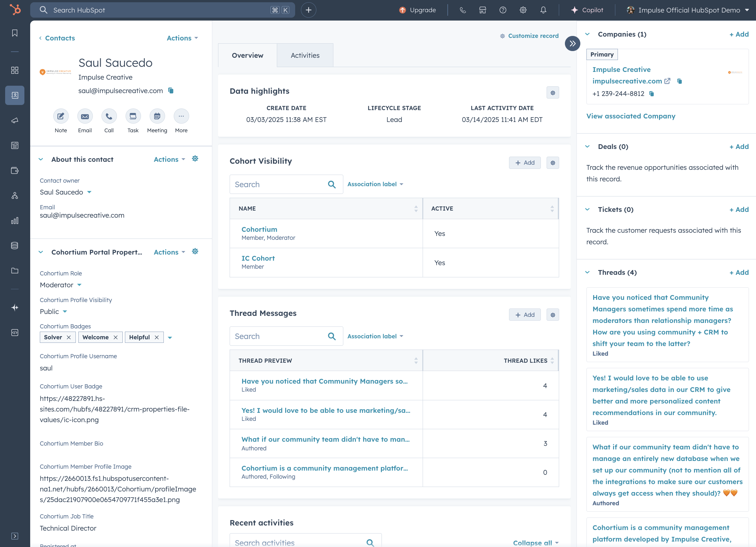Viewport: 756px width, 547px height.
Task: Open Association label filter in Cohort Visibility
Action: tap(375, 184)
